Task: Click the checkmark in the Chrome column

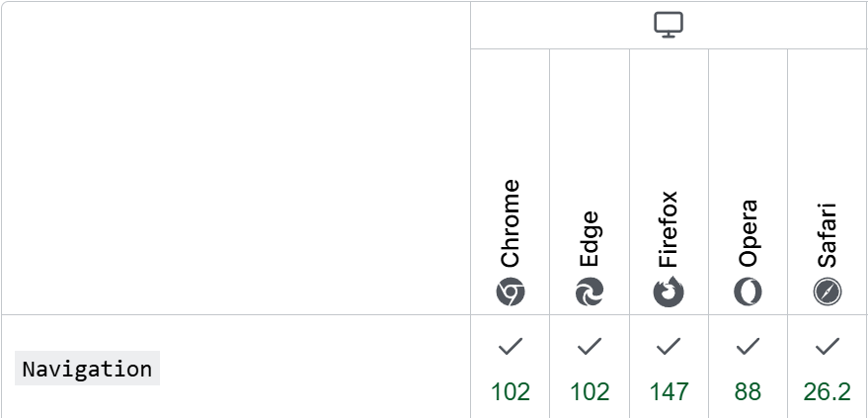Action: click(x=511, y=346)
